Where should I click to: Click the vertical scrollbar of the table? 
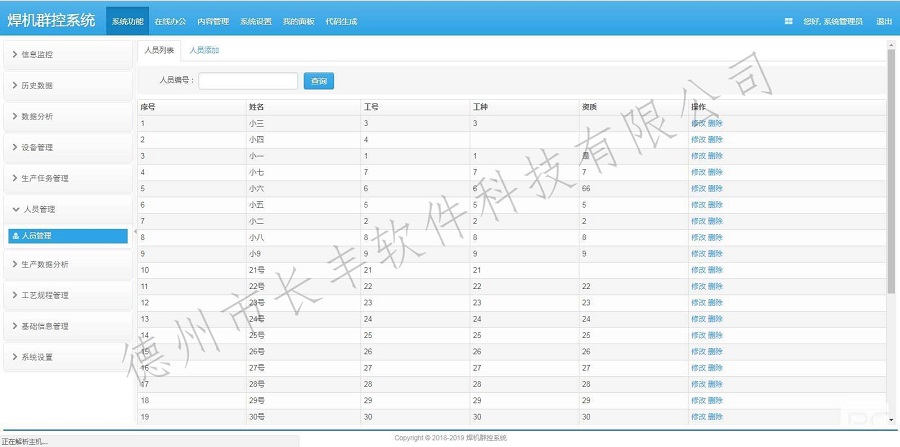click(890, 170)
